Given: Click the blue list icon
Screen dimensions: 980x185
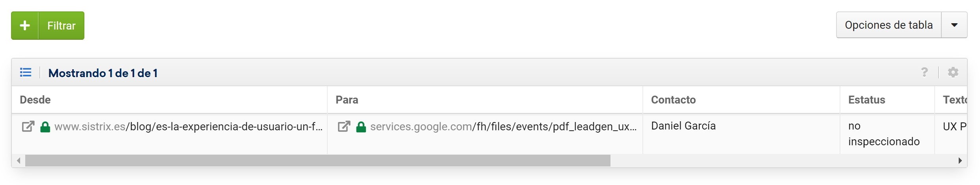Looking at the screenshot, I should point(26,72).
